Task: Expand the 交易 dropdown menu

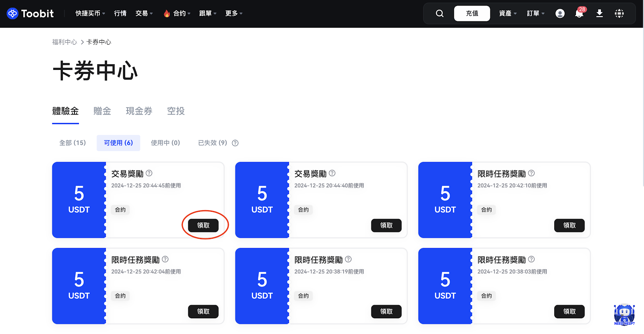Action: (x=144, y=14)
